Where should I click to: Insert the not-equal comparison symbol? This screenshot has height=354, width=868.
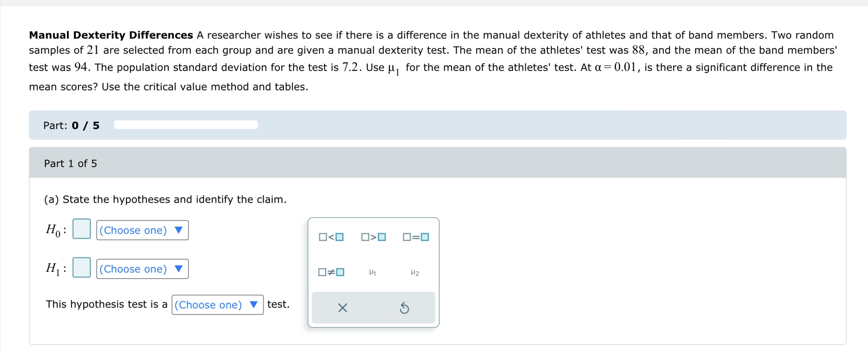pyautogui.click(x=331, y=272)
